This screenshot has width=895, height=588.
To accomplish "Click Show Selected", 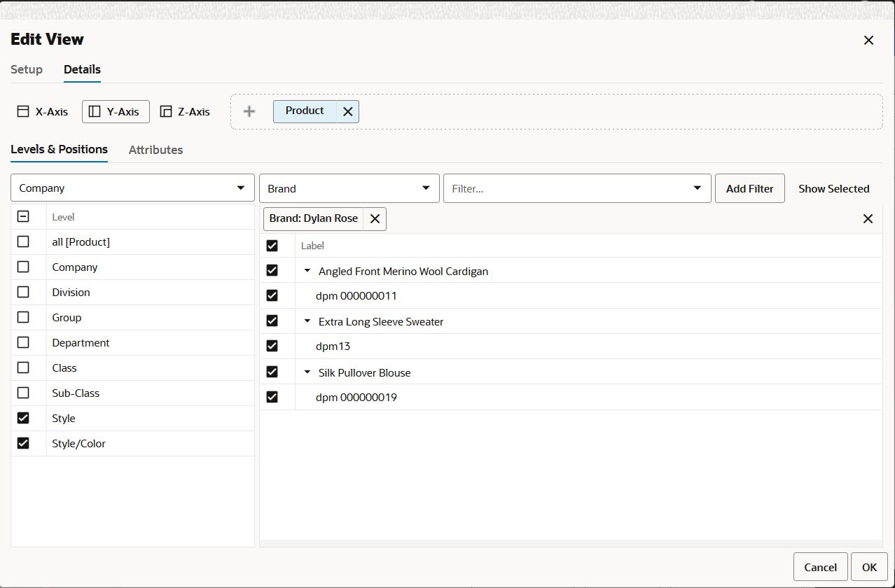I will (833, 188).
